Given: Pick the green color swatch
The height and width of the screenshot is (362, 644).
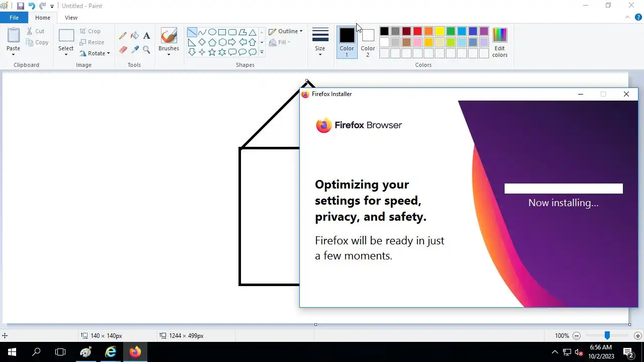Looking at the screenshot, I should (451, 32).
